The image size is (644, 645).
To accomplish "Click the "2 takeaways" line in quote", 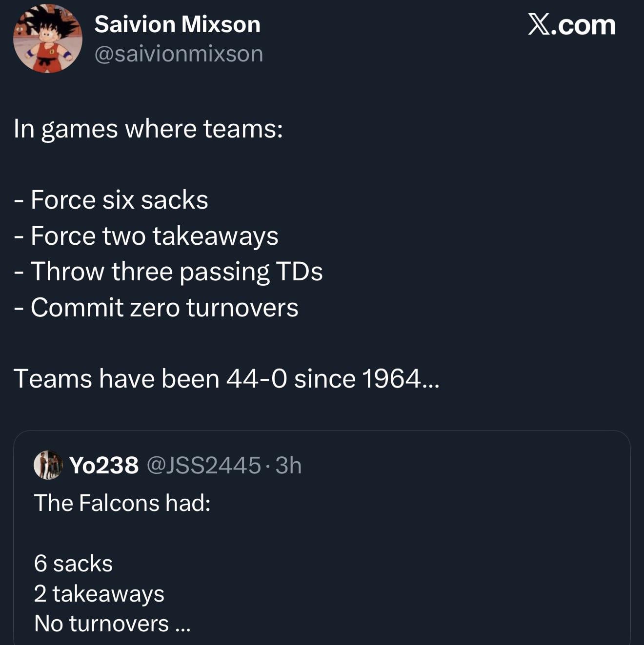I will (99, 594).
